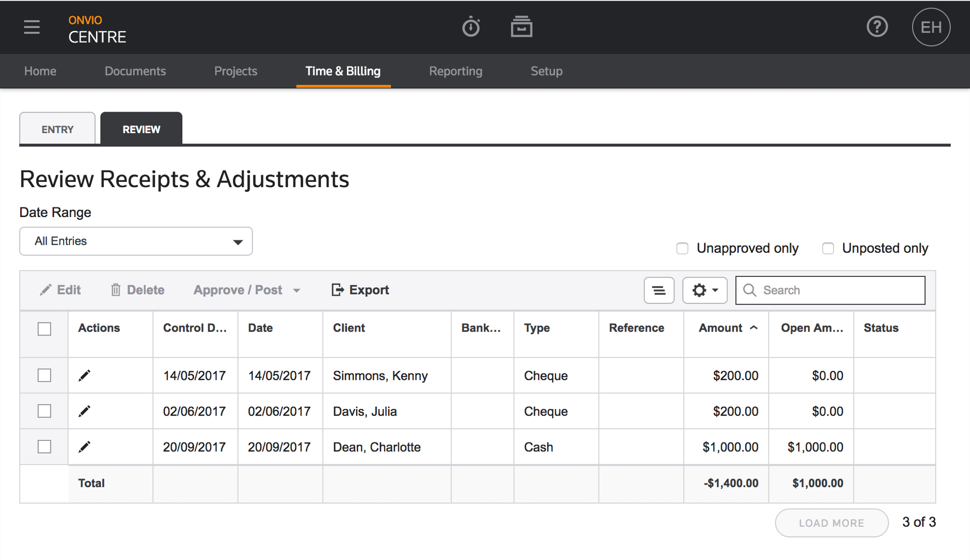The image size is (970, 560).
Task: Open the Date Range All Entries dropdown
Action: tap(136, 241)
